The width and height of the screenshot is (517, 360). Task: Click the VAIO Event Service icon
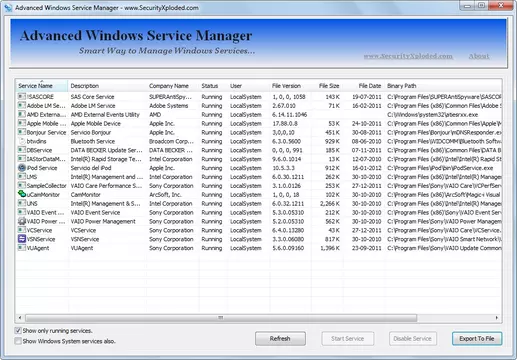(x=22, y=212)
